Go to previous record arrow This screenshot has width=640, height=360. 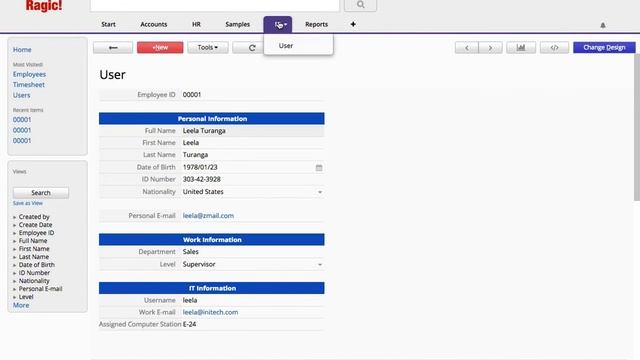pos(467,48)
